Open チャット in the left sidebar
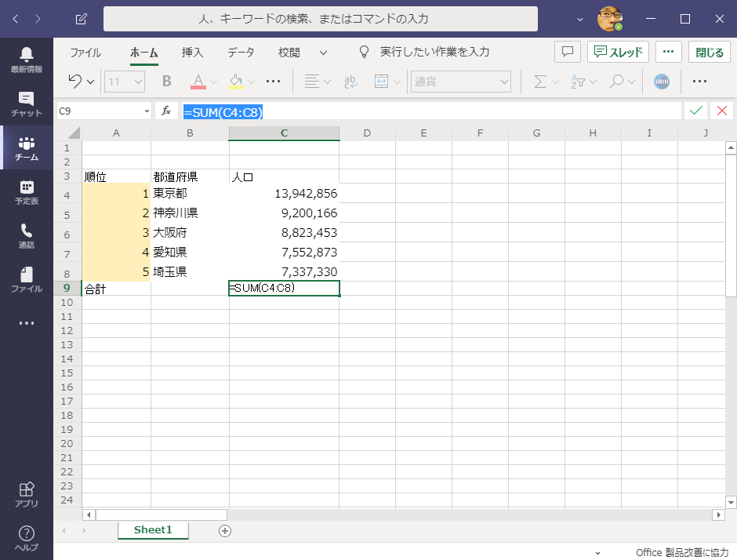The width and height of the screenshot is (737, 560). tap(27, 104)
